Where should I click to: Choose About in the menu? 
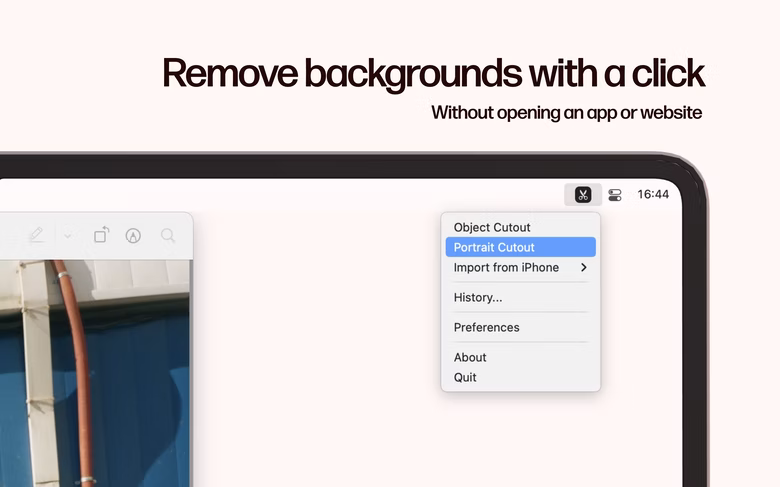click(520, 357)
